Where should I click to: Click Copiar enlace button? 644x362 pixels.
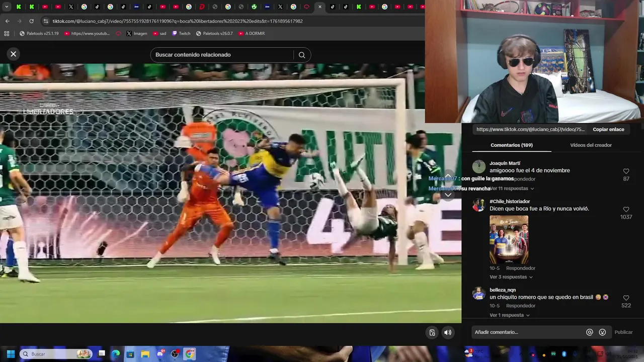(608, 129)
